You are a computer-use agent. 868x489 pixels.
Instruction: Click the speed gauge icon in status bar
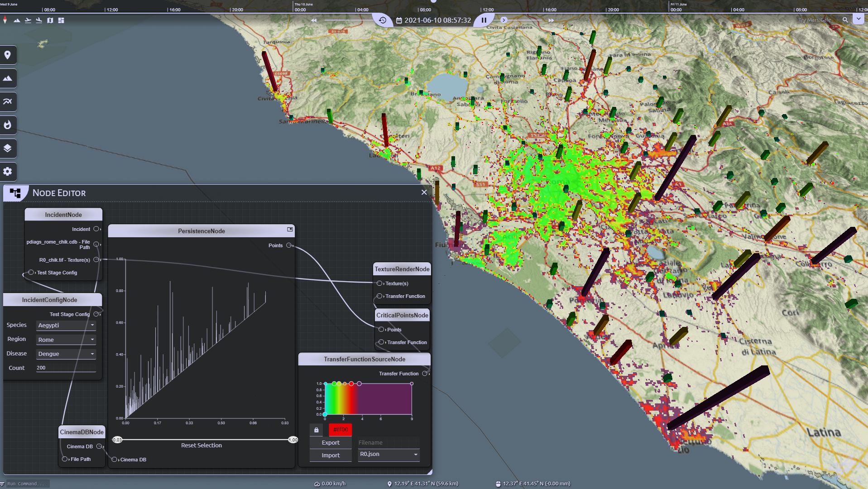click(x=317, y=484)
